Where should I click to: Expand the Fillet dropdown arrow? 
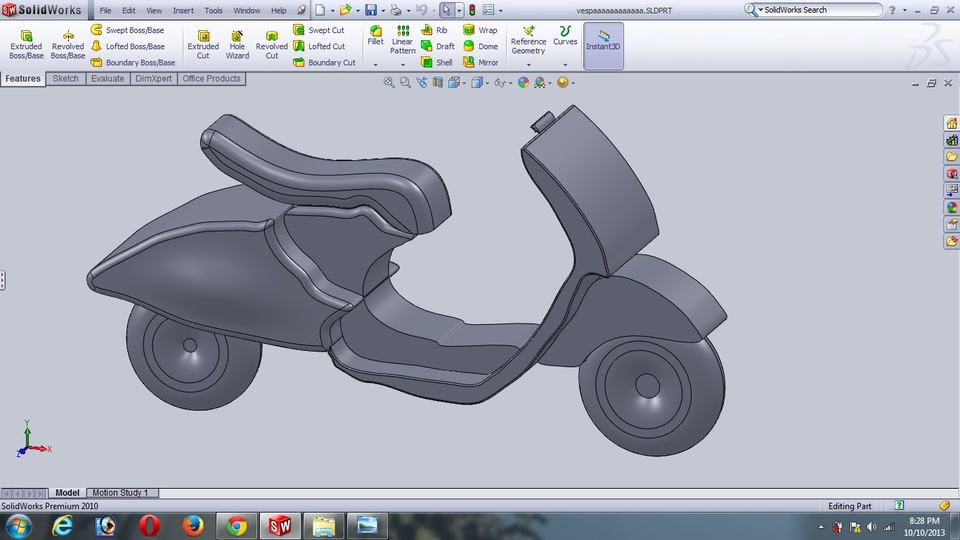click(x=375, y=64)
